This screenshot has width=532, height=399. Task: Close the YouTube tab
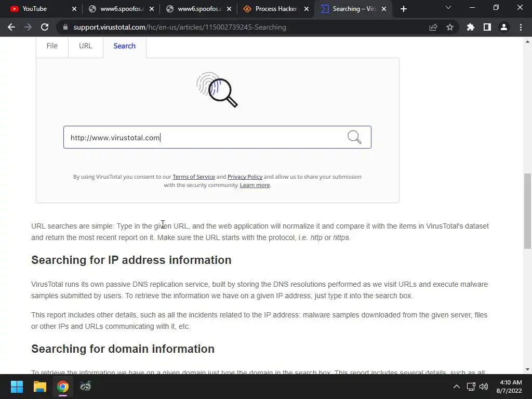coord(74,9)
